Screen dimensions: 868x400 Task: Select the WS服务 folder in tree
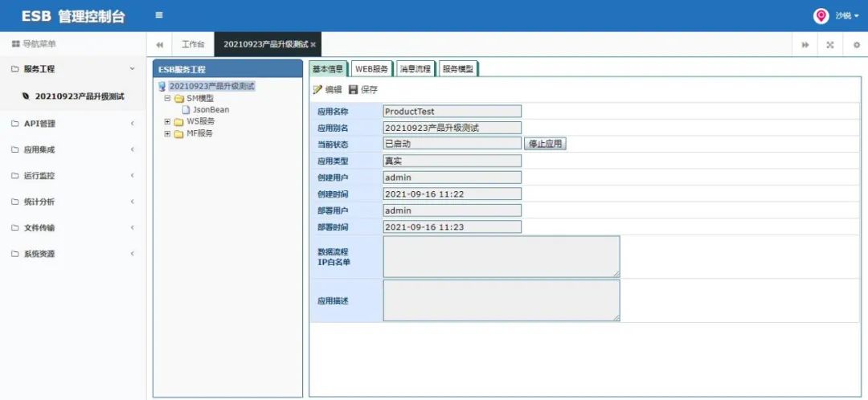[200, 121]
